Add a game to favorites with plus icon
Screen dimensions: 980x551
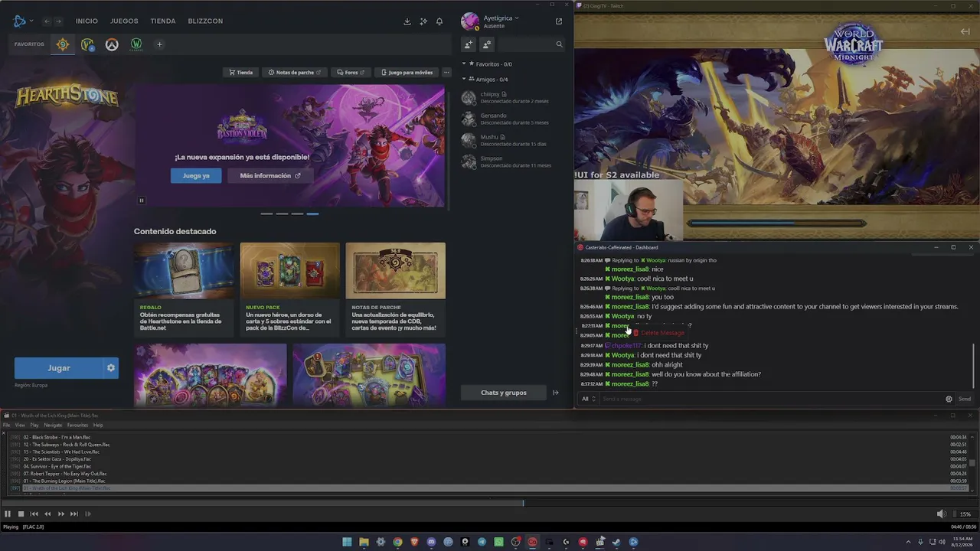click(159, 44)
